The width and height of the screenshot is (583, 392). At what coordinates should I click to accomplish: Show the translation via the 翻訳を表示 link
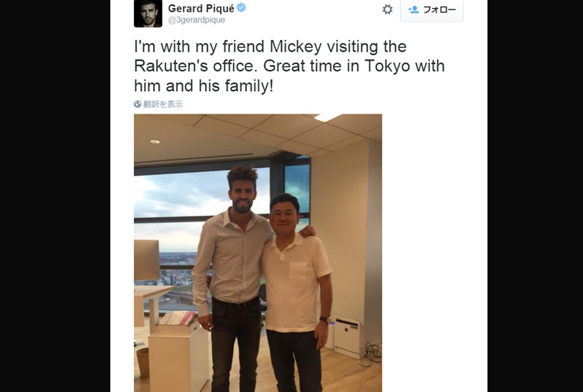(163, 104)
